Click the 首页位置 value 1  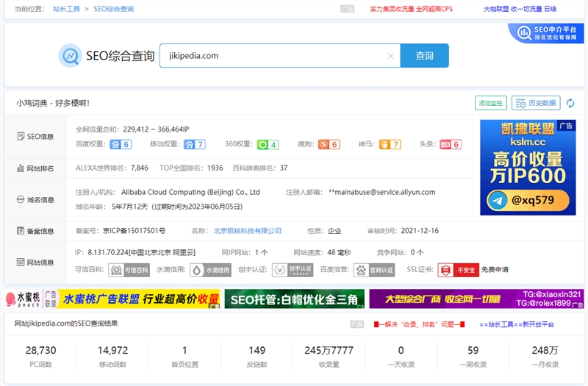click(184, 351)
